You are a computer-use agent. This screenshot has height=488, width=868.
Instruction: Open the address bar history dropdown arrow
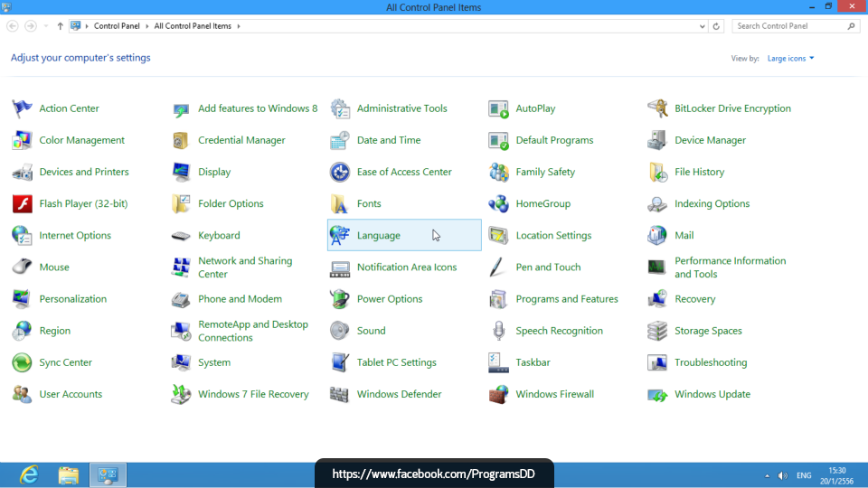[702, 26]
